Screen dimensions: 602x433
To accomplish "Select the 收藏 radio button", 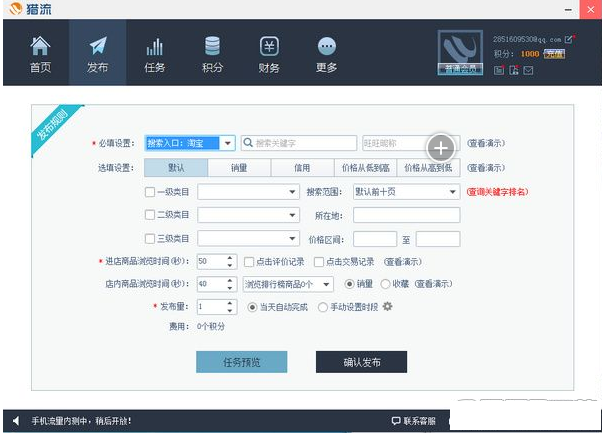I will click(385, 284).
